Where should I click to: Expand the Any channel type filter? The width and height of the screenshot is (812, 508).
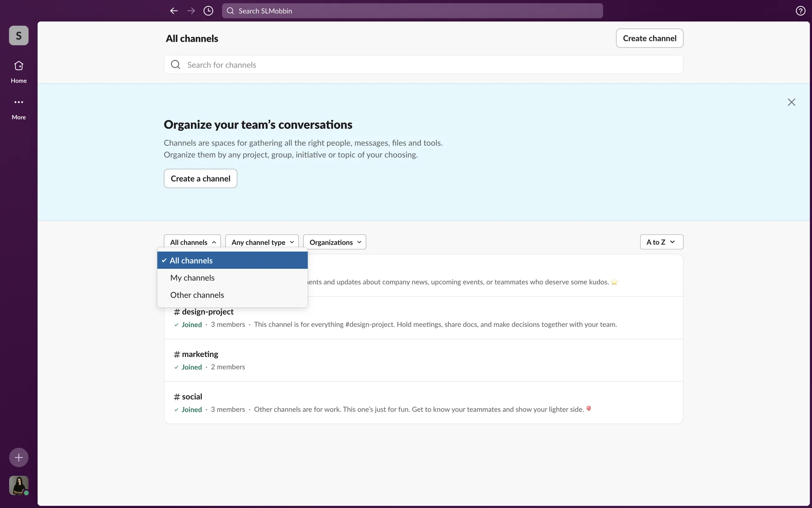coord(262,242)
